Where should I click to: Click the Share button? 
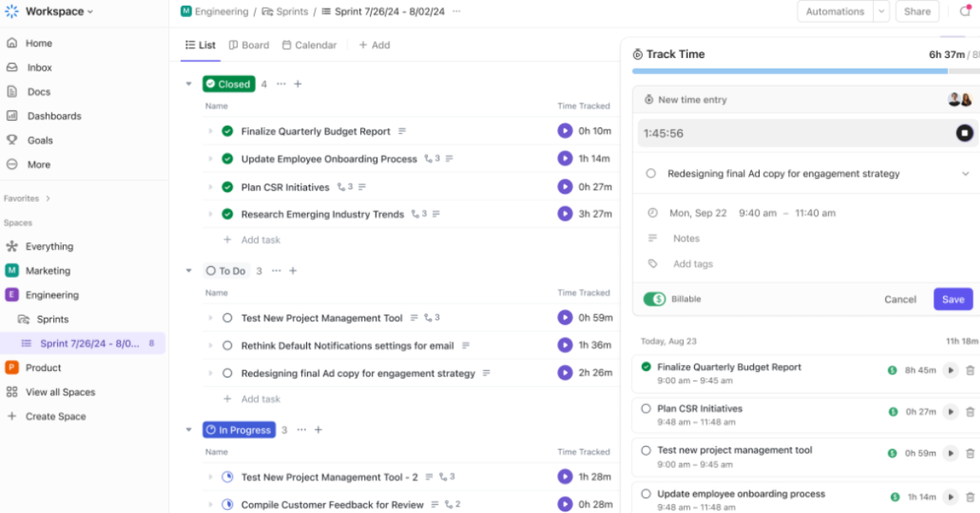[917, 11]
